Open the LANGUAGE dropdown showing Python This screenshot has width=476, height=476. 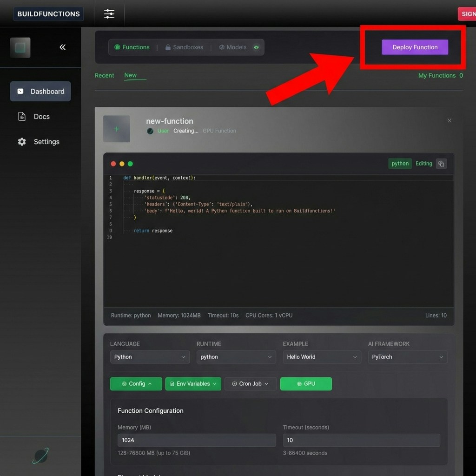click(150, 357)
